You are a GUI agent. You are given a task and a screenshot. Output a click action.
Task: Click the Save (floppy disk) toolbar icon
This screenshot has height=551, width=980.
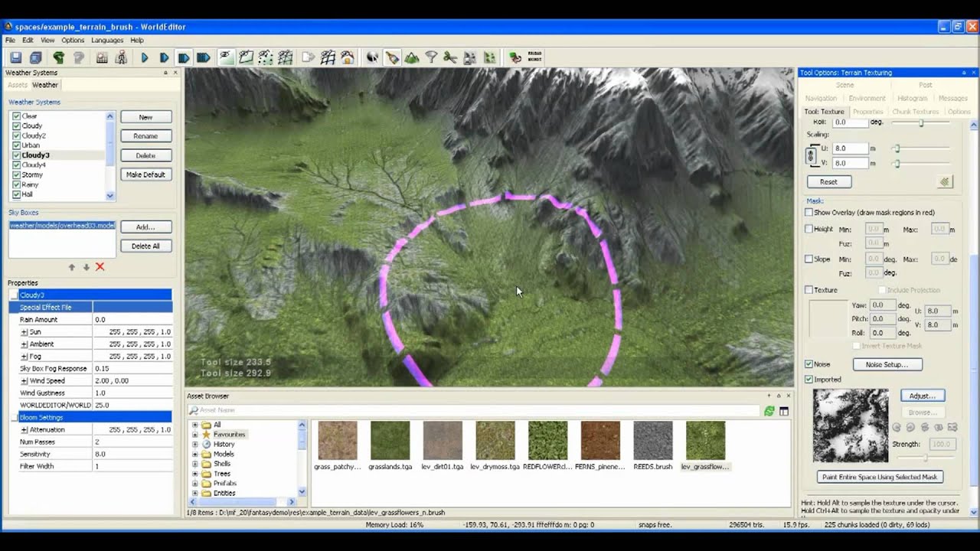pos(15,57)
